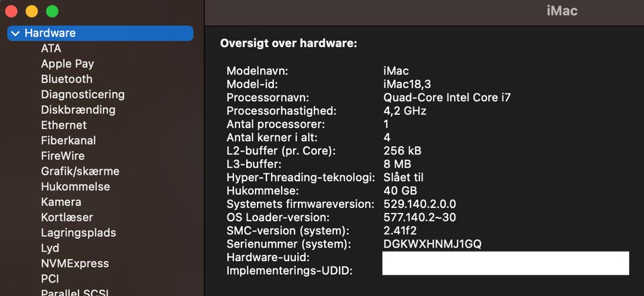Show the Diagnosticering entry
Image resolution: width=644 pixels, height=296 pixels.
coord(83,95)
